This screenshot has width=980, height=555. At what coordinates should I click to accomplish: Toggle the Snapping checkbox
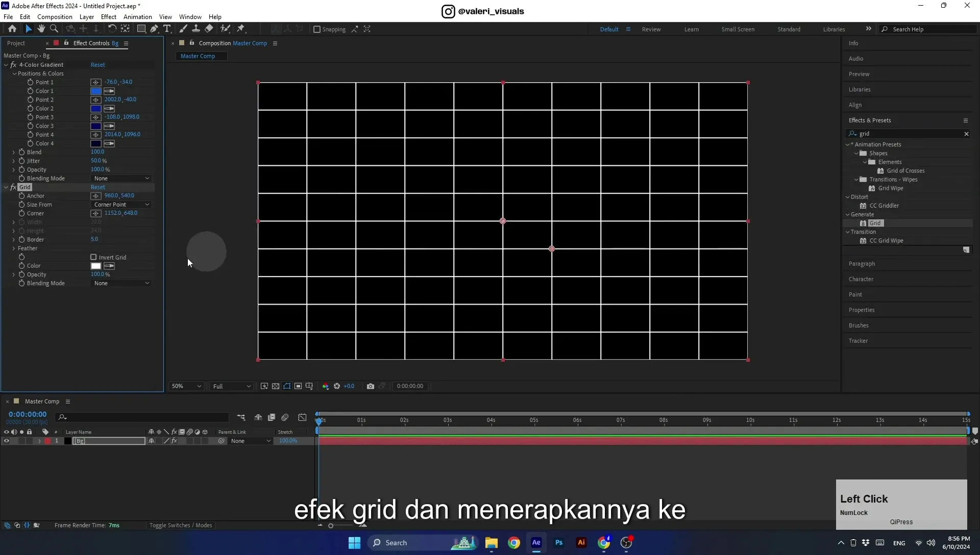point(317,30)
